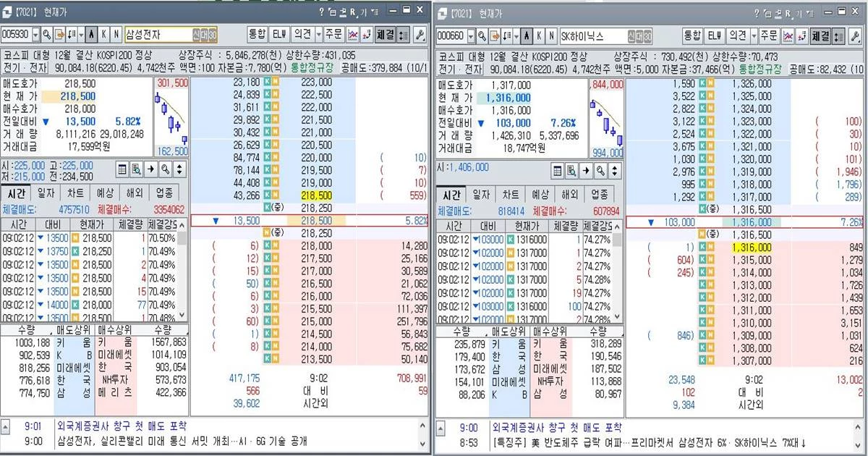Click the table grid icon under Samsung mini chart

tap(123, 169)
